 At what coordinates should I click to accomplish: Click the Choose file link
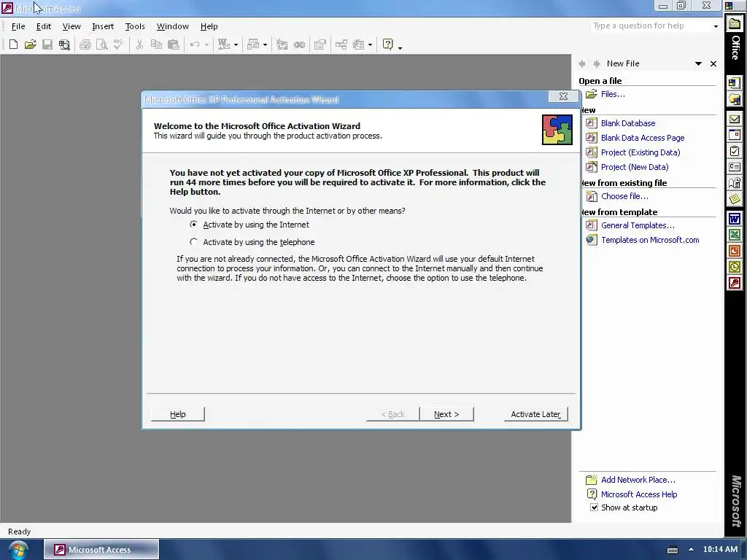point(624,196)
